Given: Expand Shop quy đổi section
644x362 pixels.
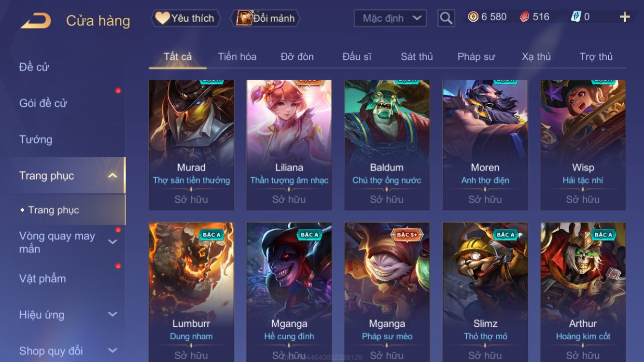Looking at the screenshot, I should click(x=112, y=351).
